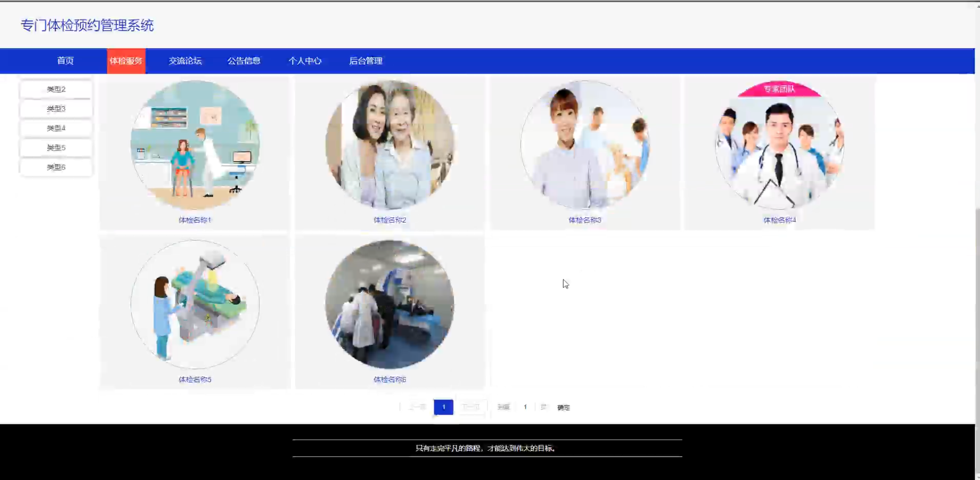Click the page number jump input field

[525, 407]
